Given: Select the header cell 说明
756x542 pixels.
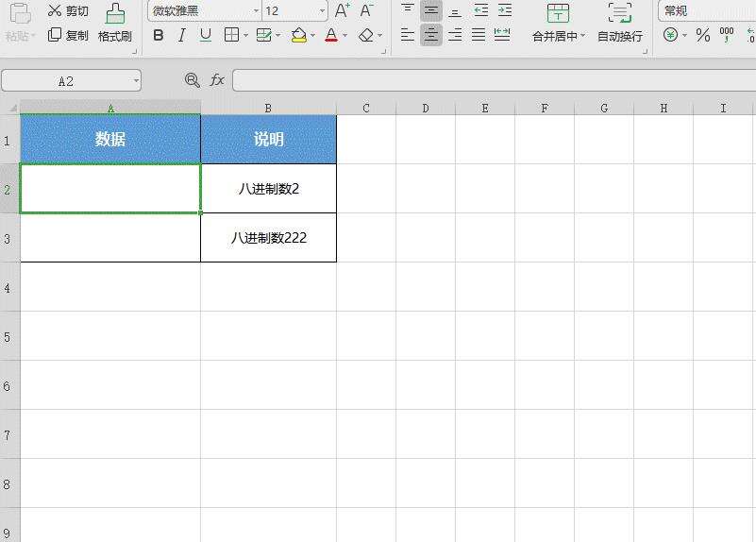Looking at the screenshot, I should point(269,140).
